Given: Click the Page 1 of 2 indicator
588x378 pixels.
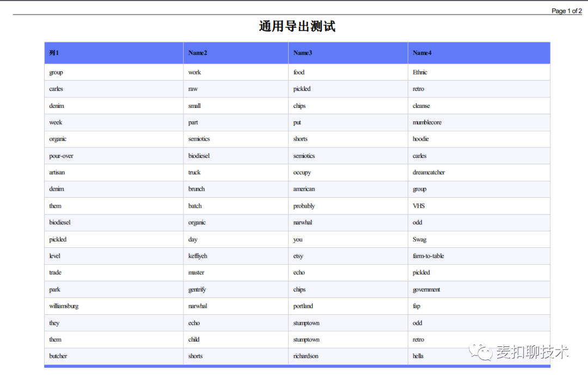Looking at the screenshot, I should pos(567,11).
